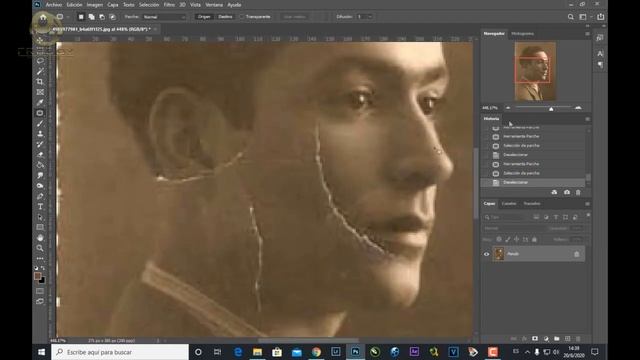The image size is (640, 360).
Task: Toggle Quick Mask mode
Action: (x=40, y=291)
